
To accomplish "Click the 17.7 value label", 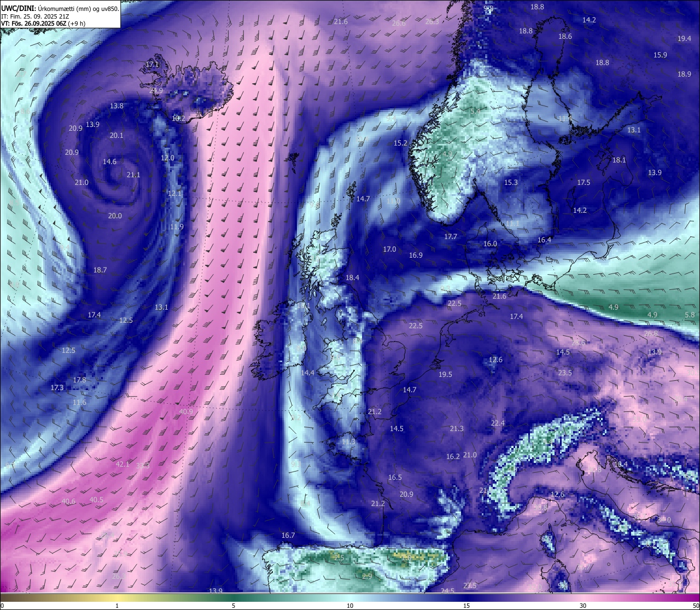I will (x=450, y=236).
